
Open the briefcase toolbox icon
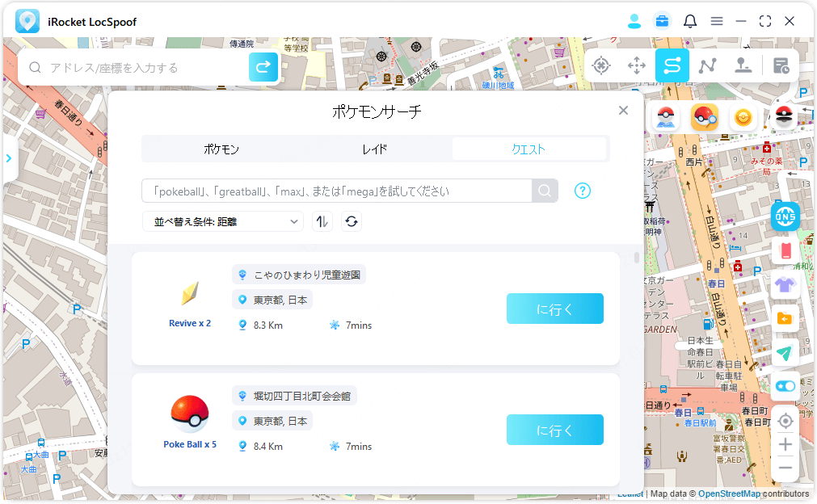coord(663,21)
